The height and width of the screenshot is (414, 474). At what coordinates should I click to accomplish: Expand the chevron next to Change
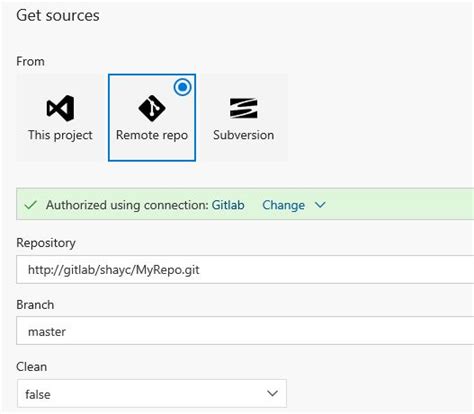(320, 205)
